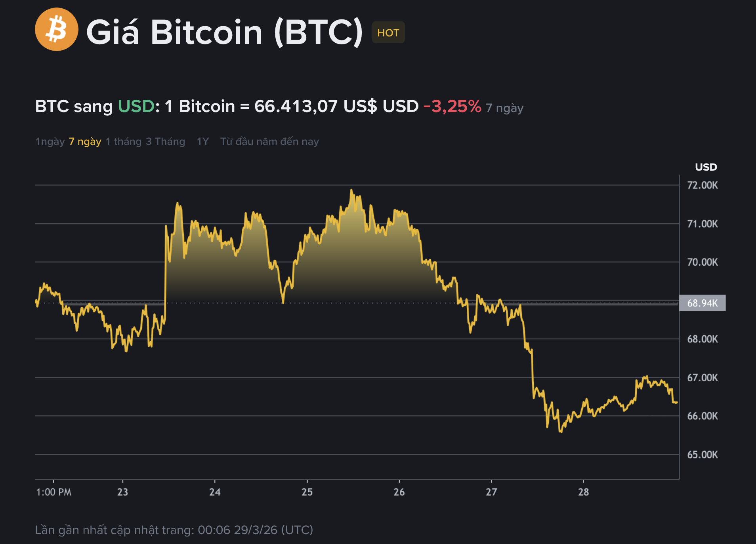The width and height of the screenshot is (756, 544).
Task: Select the 3 Tháng period
Action: point(165,141)
